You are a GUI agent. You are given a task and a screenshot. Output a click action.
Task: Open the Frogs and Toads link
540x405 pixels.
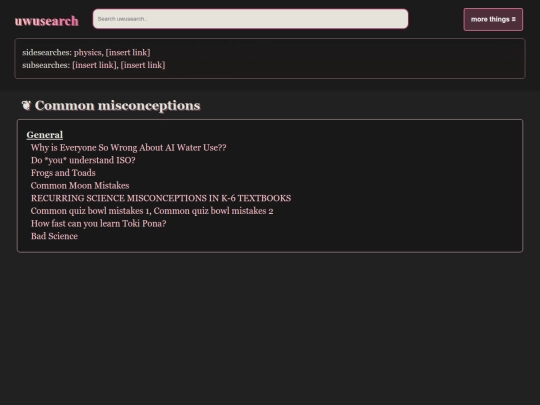point(63,173)
